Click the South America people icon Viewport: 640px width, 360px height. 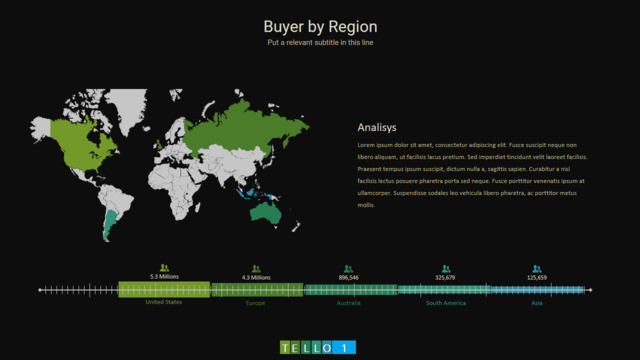click(x=446, y=269)
